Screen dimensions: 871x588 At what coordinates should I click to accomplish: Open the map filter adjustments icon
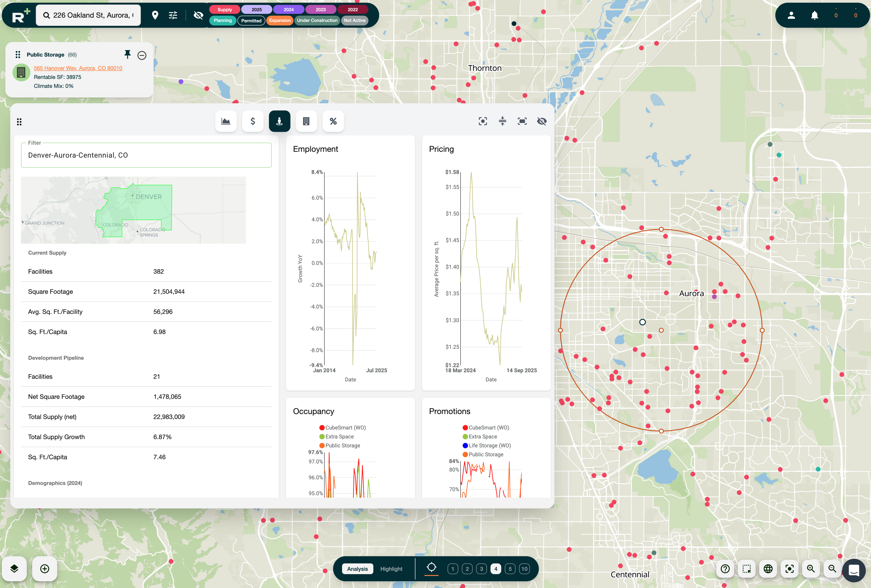tap(173, 15)
